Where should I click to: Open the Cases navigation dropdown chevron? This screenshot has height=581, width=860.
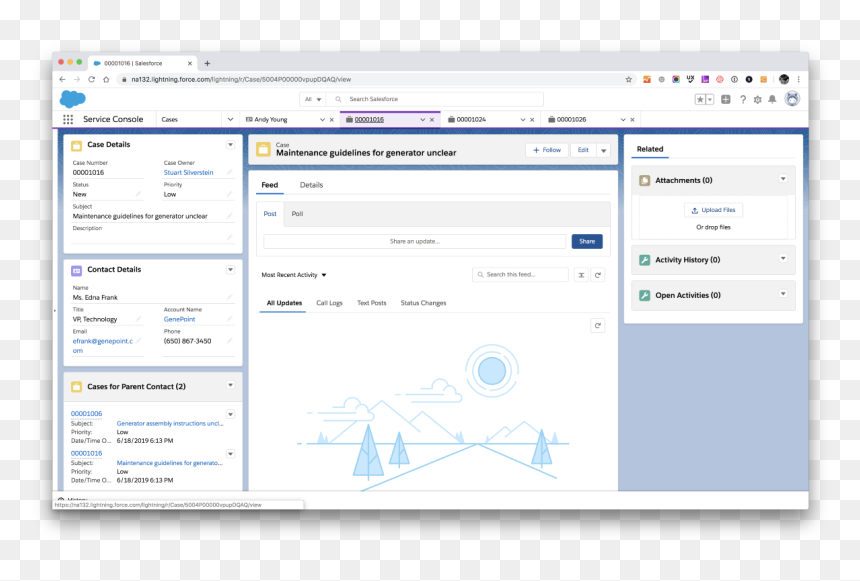230,119
